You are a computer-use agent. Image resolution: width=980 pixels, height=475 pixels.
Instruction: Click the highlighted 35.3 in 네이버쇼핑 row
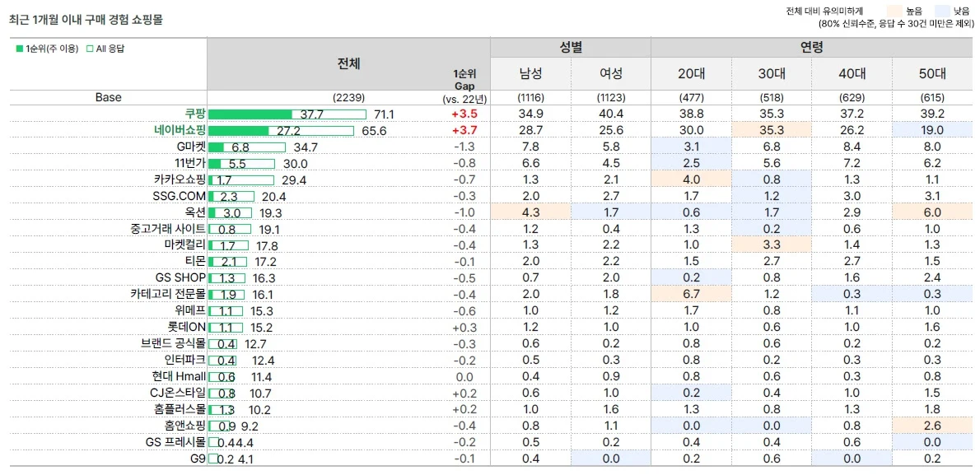(772, 131)
